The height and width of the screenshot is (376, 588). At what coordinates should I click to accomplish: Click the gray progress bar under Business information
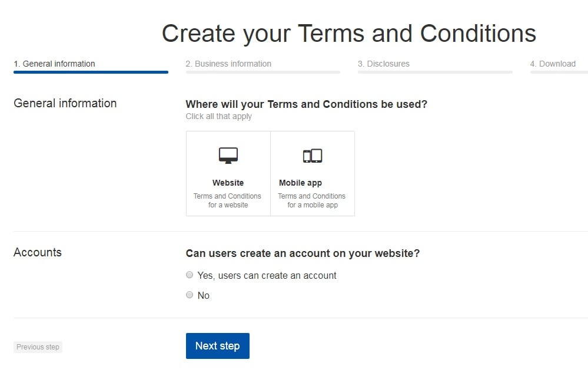(x=263, y=72)
